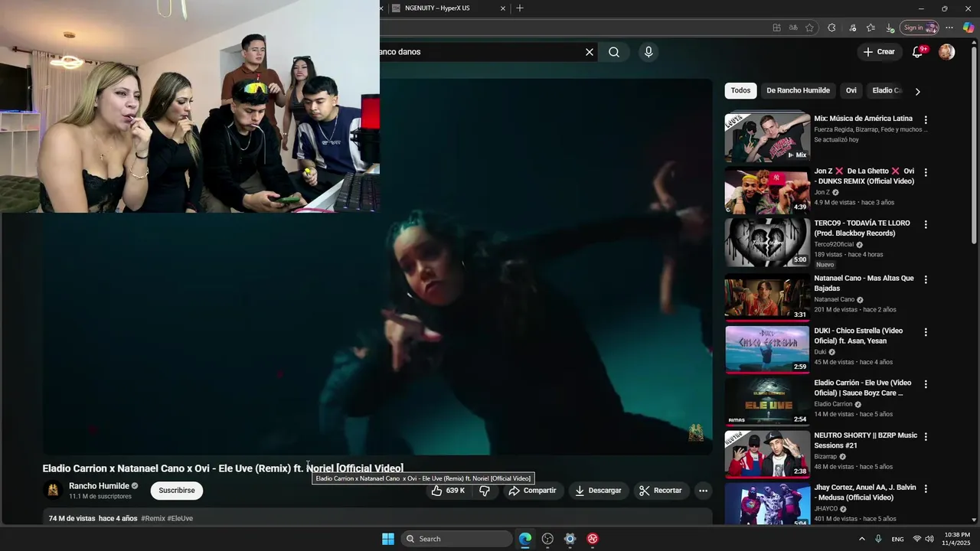
Task: Open options for DUNKS REMIX video
Action: point(926,172)
